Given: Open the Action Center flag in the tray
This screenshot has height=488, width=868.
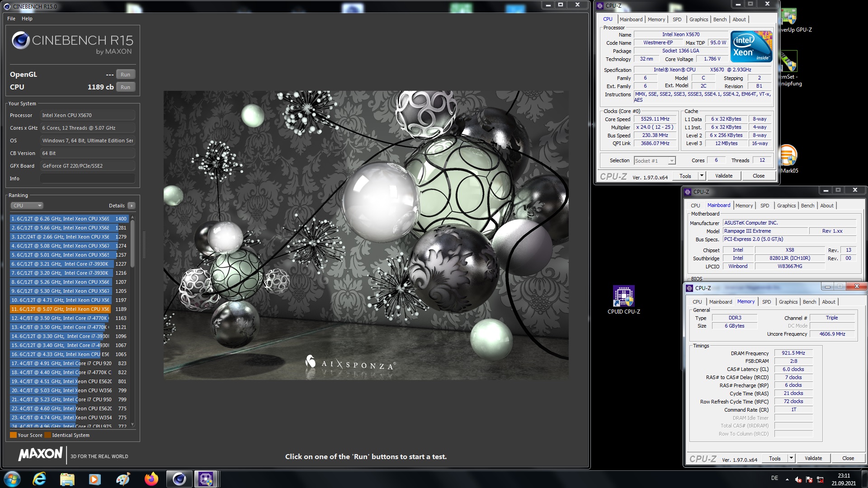Looking at the screenshot, I should (809, 479).
